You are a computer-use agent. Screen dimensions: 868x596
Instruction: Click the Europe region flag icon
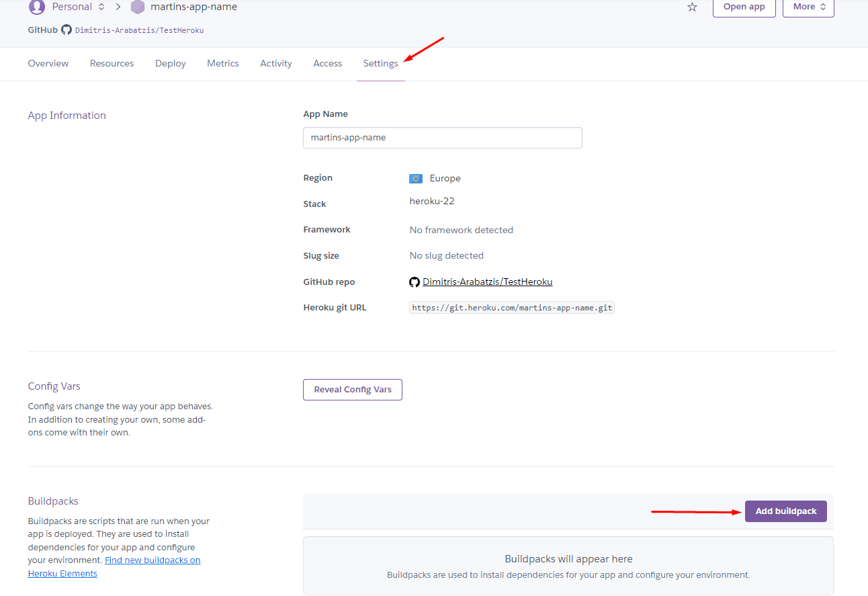[416, 179]
